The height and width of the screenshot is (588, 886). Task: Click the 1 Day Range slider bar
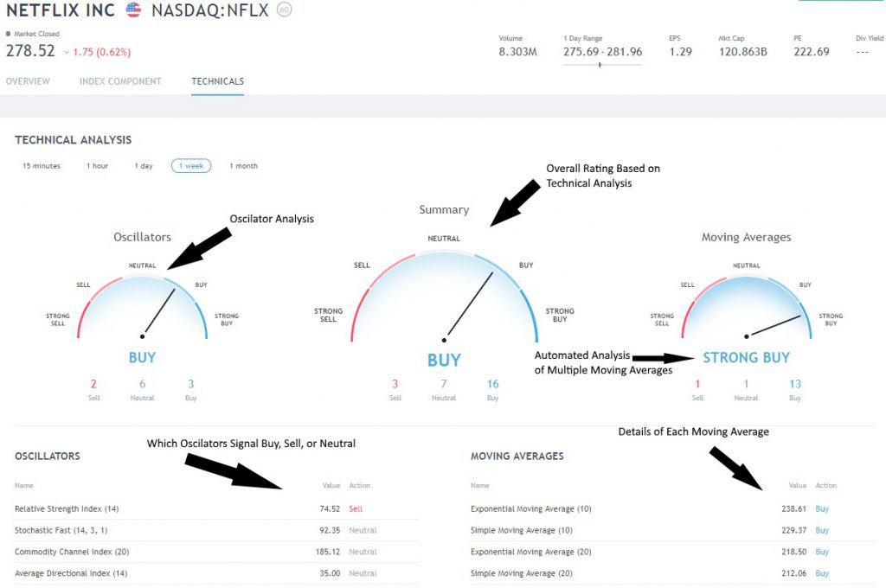[602, 65]
